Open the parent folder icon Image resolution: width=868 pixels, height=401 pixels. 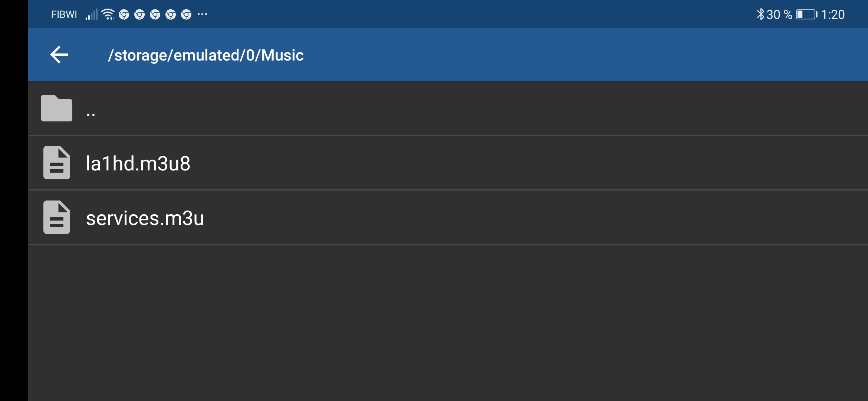(x=56, y=108)
